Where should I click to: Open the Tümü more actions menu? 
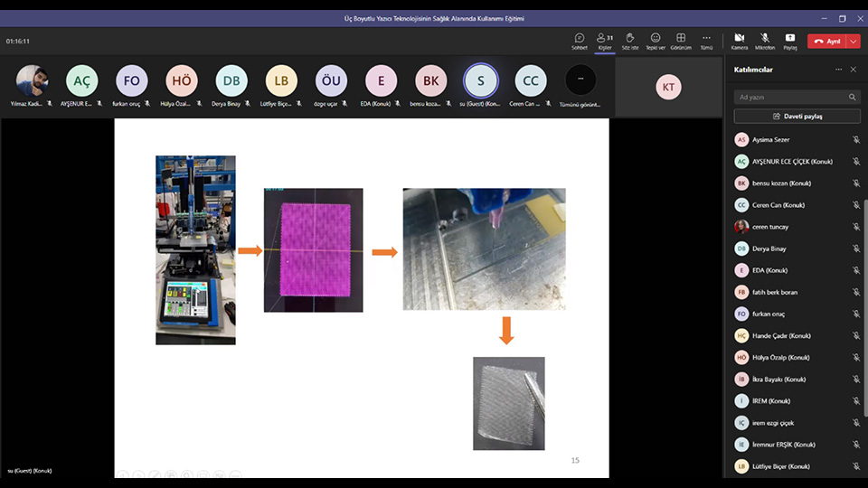(x=706, y=41)
